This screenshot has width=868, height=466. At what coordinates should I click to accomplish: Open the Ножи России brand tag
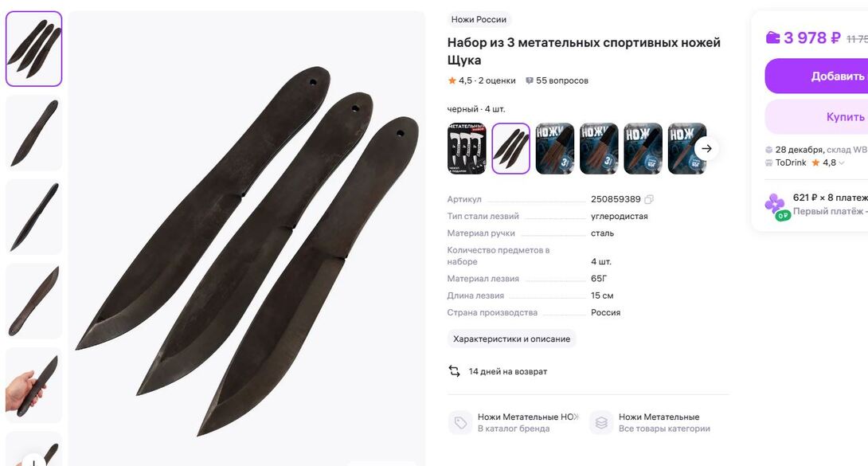(479, 19)
